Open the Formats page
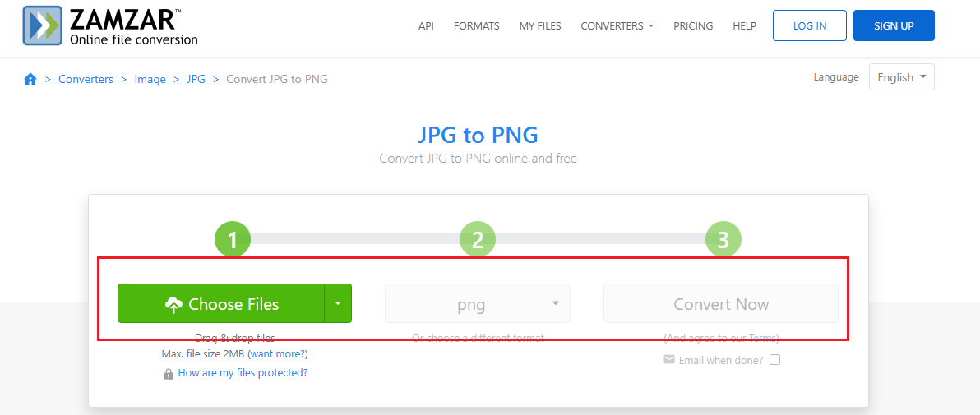980x415 pixels. coord(476,25)
